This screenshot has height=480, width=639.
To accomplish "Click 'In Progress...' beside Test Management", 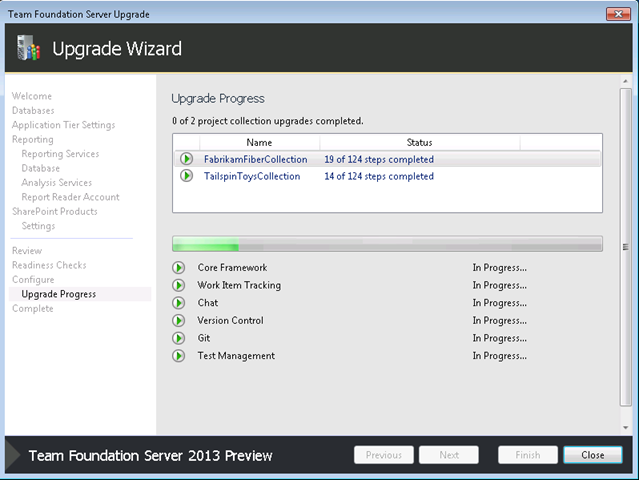I will [x=500, y=356].
